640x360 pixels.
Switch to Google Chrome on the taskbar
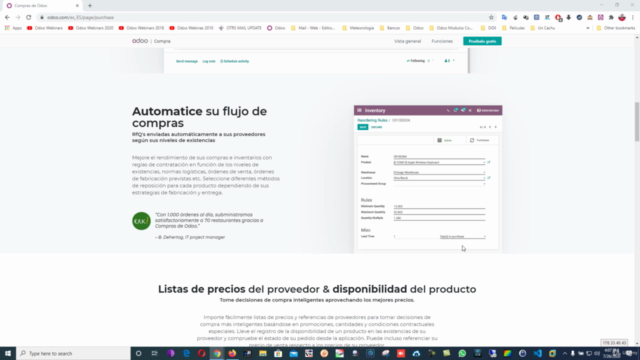[217, 353]
